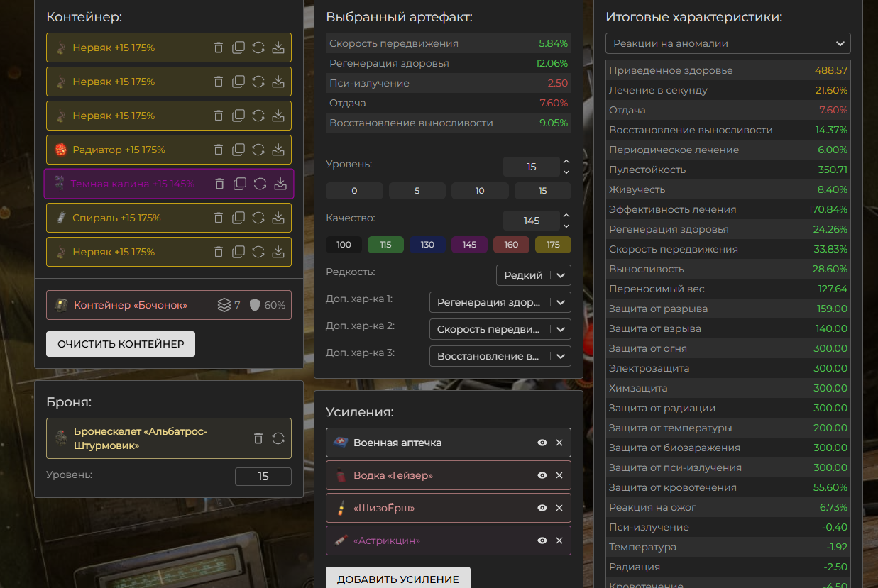878x588 pixels.
Task: Pick the 160 quality color swatch
Action: pos(511,245)
